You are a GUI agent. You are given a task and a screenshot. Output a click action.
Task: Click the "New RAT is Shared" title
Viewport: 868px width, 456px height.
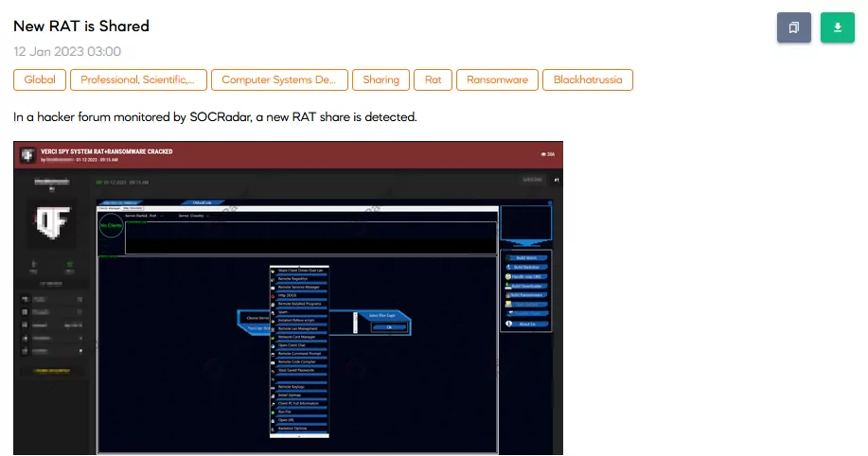(81, 26)
